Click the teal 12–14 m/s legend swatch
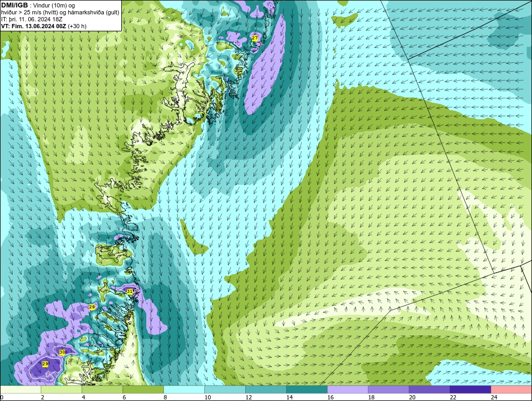 pos(265,389)
